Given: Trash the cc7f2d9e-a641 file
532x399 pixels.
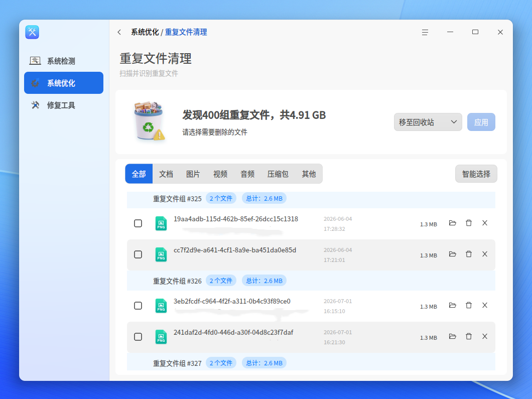Looking at the screenshot, I should (469, 254).
